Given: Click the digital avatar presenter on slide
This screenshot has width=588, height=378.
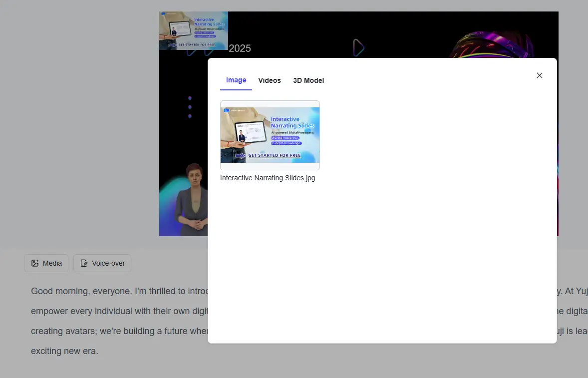Looking at the screenshot, I should (192, 200).
